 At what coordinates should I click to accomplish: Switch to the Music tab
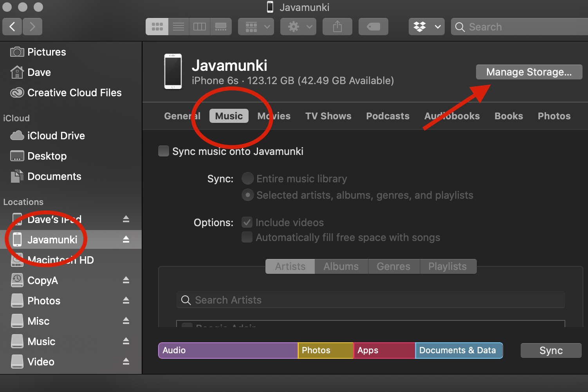229,116
